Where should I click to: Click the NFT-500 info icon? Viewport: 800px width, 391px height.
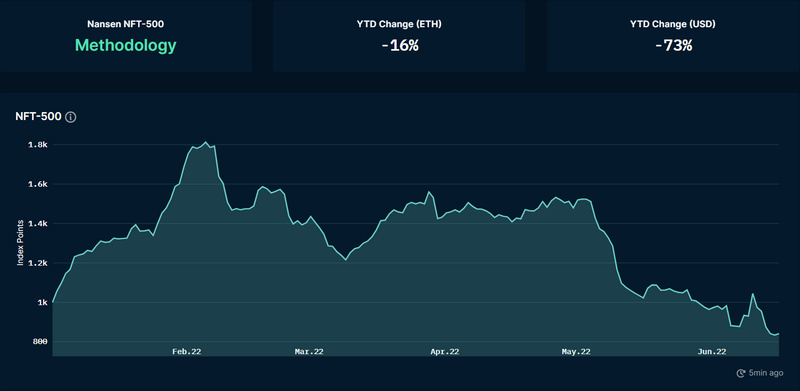(71, 117)
